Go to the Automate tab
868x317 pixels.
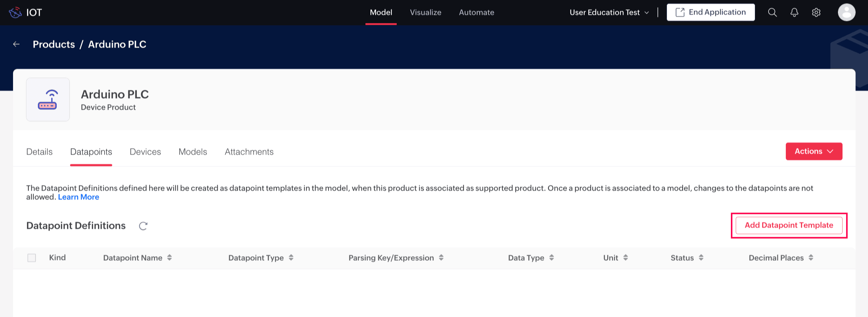476,12
